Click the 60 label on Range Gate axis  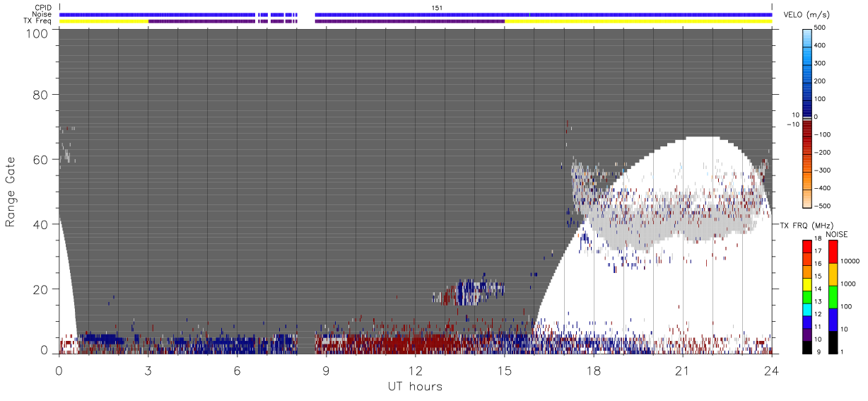pyautogui.click(x=41, y=159)
